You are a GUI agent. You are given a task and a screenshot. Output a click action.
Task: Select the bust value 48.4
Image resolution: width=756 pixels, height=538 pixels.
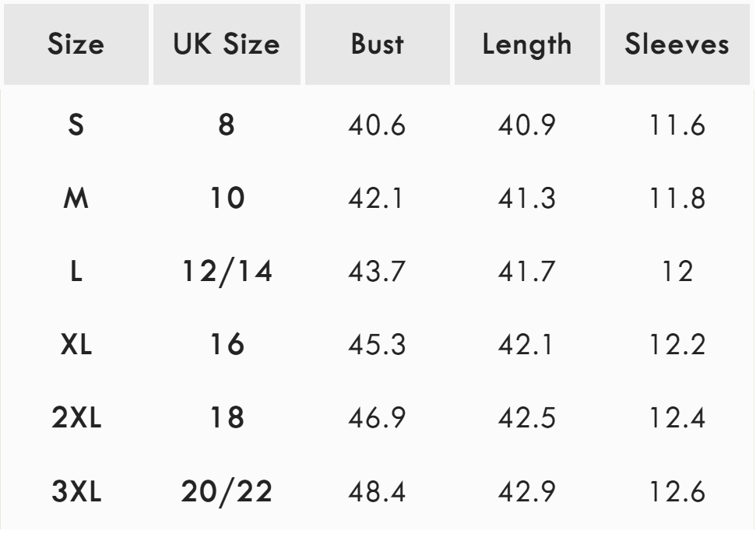coord(378,492)
